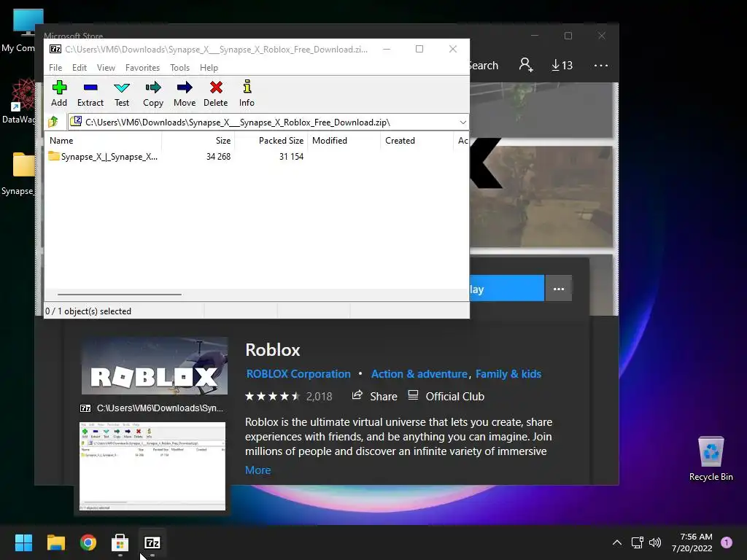Image resolution: width=747 pixels, height=560 pixels.
Task: Sort files by the Name column
Action: [104, 141]
